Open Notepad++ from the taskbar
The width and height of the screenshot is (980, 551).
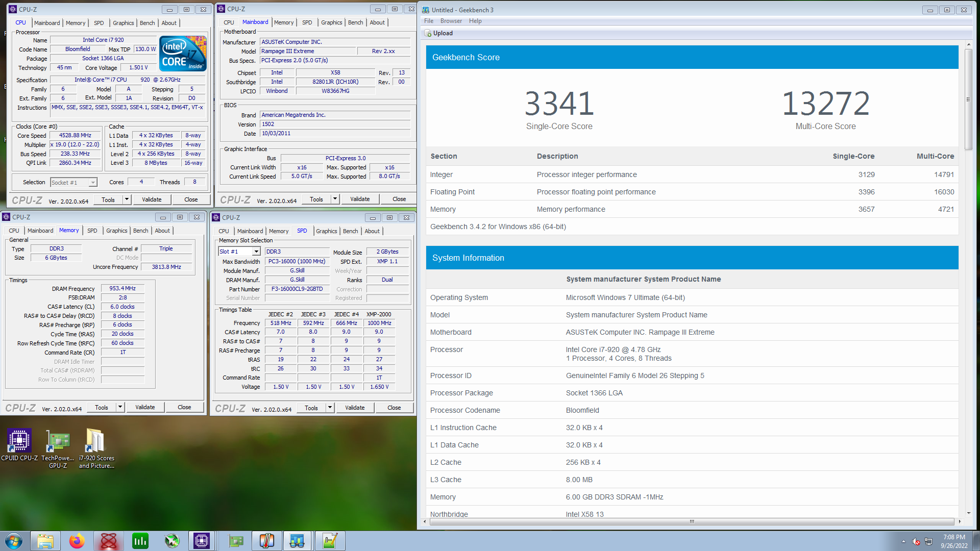tap(330, 541)
